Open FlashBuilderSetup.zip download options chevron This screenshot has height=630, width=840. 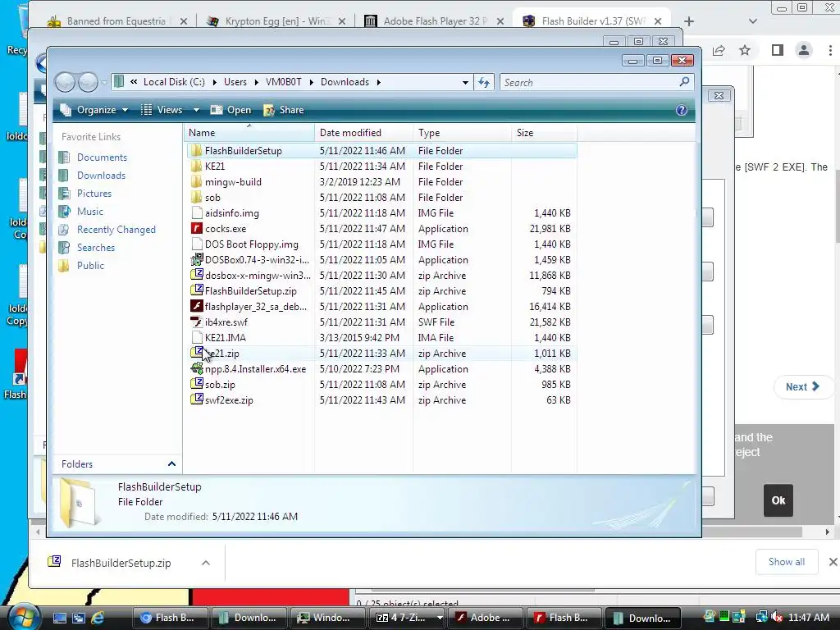pyautogui.click(x=206, y=563)
